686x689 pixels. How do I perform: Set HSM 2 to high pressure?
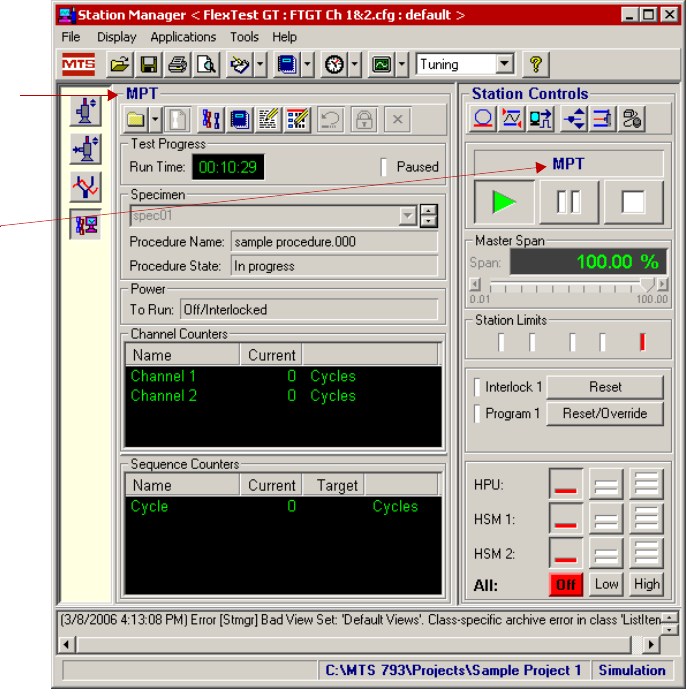[646, 553]
